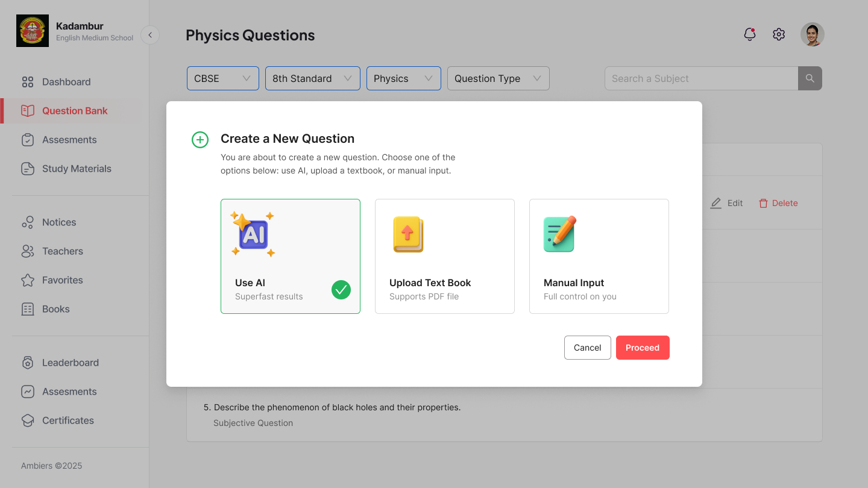Open the 8th Standard dropdown
The height and width of the screenshot is (488, 868).
pyautogui.click(x=313, y=78)
